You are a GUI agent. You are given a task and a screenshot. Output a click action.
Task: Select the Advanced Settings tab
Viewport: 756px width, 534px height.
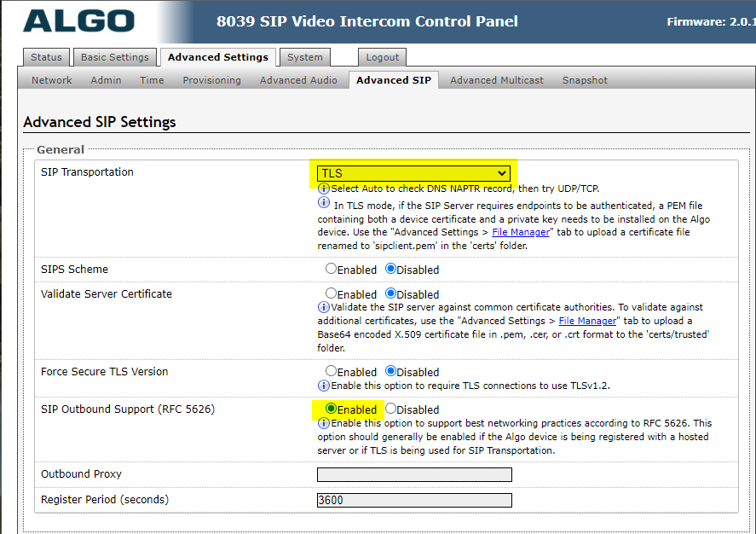[218, 57]
